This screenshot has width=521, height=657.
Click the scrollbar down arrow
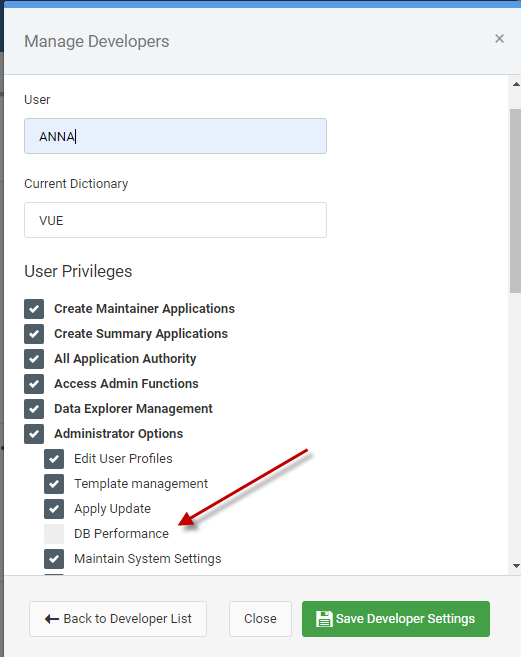pyautogui.click(x=516, y=566)
